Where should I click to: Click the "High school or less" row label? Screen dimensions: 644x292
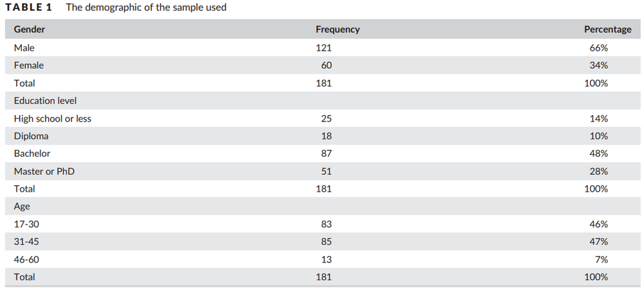[x=52, y=118]
